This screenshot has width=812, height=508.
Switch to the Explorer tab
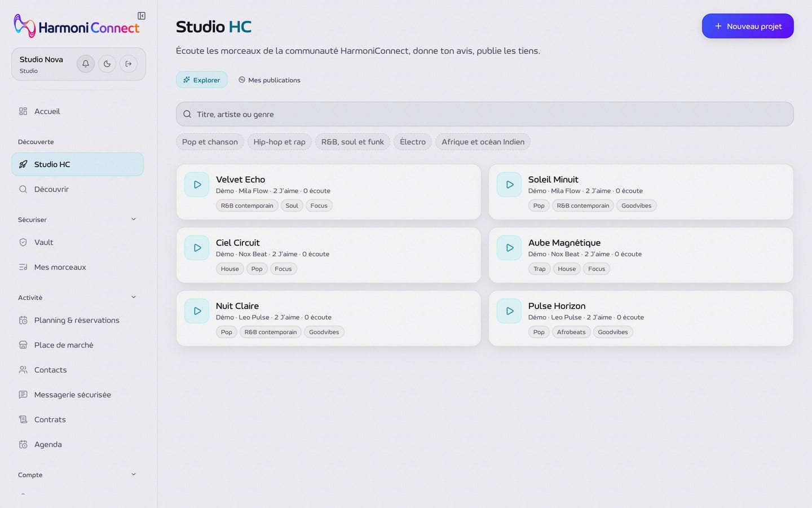(202, 80)
